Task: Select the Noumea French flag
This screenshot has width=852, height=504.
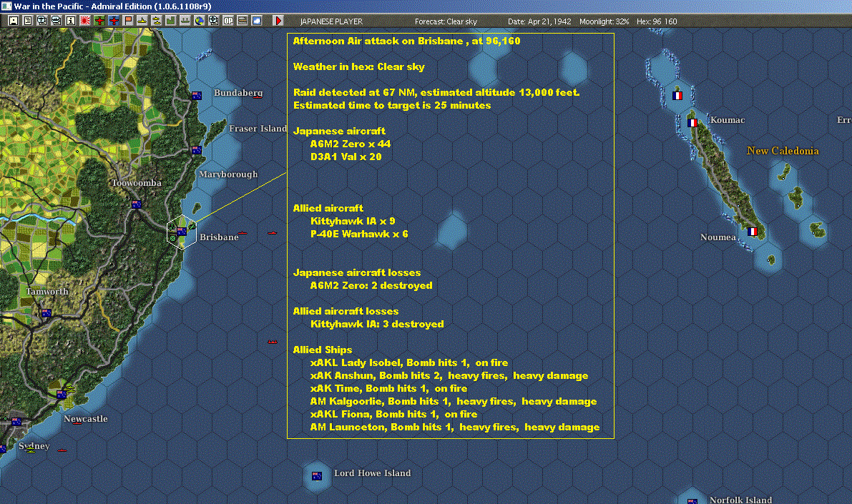Action: [x=752, y=232]
